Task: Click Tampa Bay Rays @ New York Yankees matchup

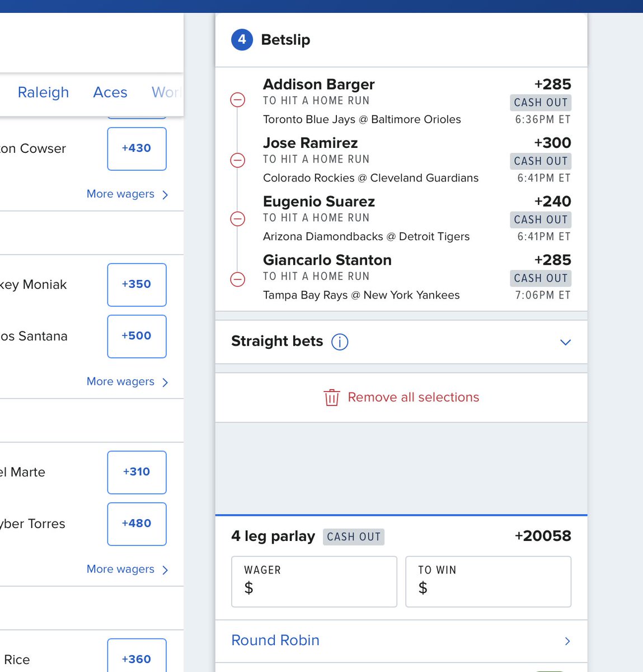Action: coord(362,295)
